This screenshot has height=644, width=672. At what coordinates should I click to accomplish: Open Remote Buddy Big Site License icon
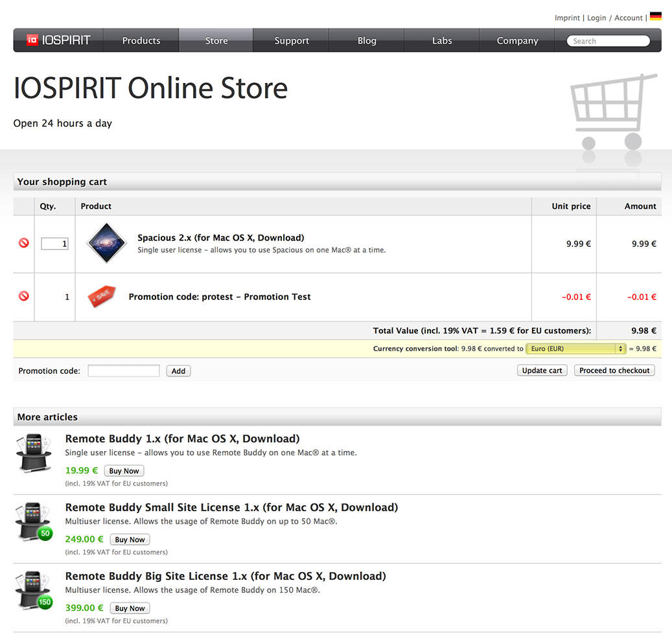click(34, 590)
